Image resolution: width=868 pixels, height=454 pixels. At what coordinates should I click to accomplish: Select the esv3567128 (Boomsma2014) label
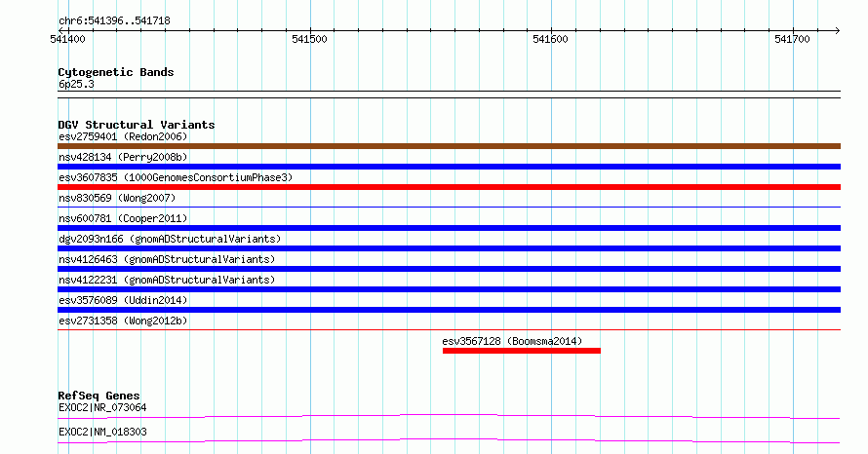click(512, 341)
